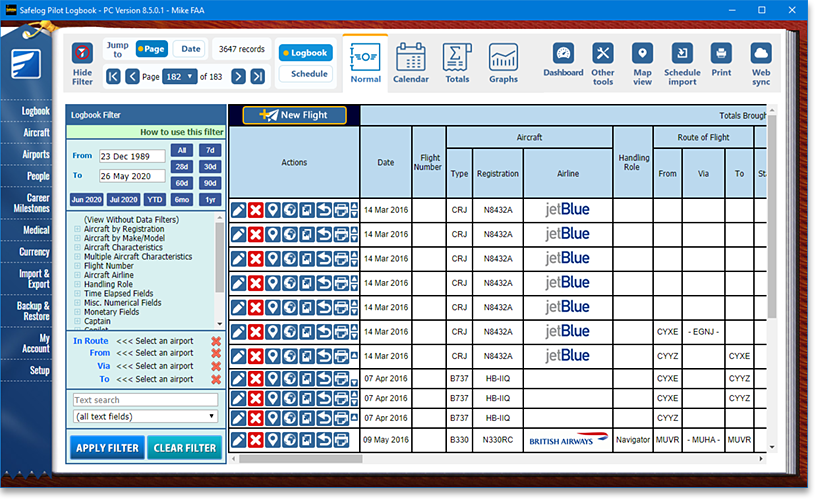Expand Aircraft Characteristics filter
Screen dimensions: 820x500
(77, 247)
